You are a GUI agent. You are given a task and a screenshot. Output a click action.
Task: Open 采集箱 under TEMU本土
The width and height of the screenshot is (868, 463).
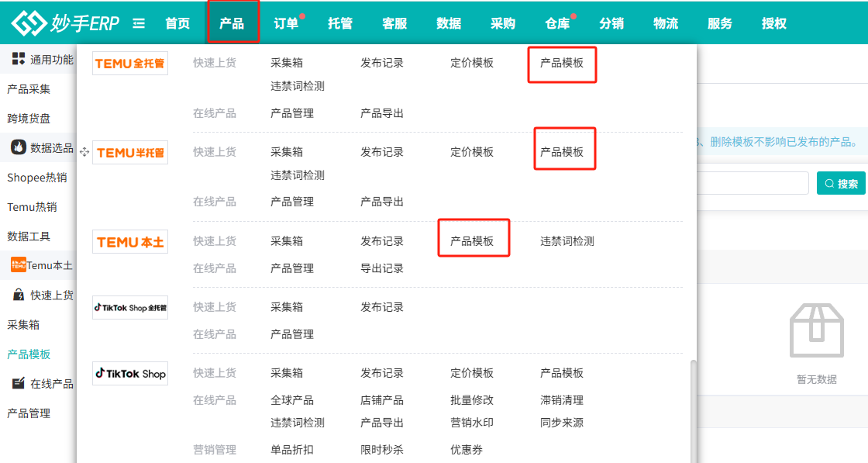click(287, 241)
